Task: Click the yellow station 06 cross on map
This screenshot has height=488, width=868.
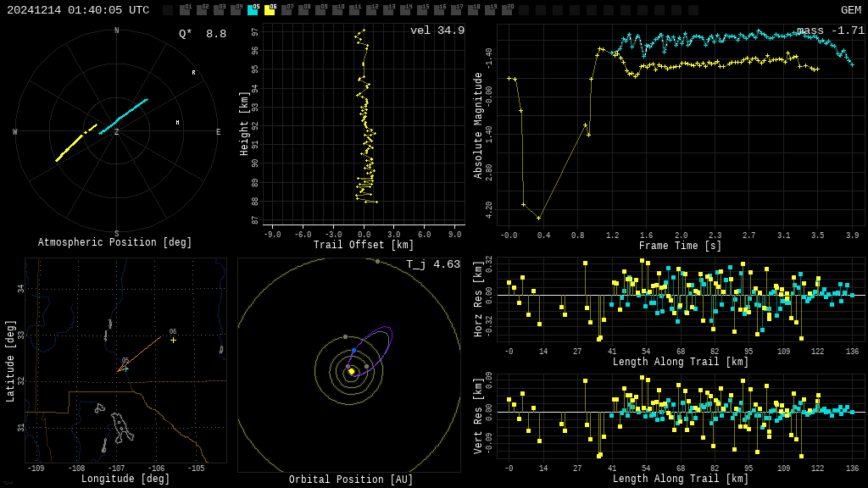Action: coord(173,340)
